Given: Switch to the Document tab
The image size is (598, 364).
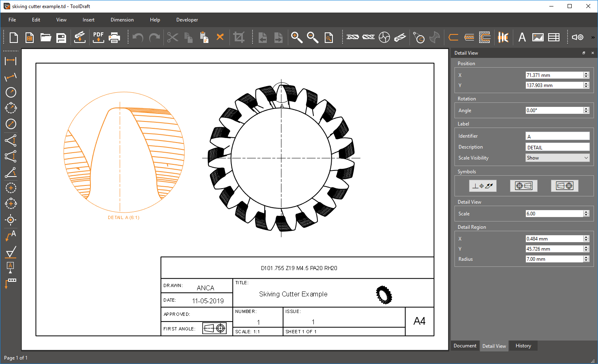Looking at the screenshot, I should pos(465,346).
